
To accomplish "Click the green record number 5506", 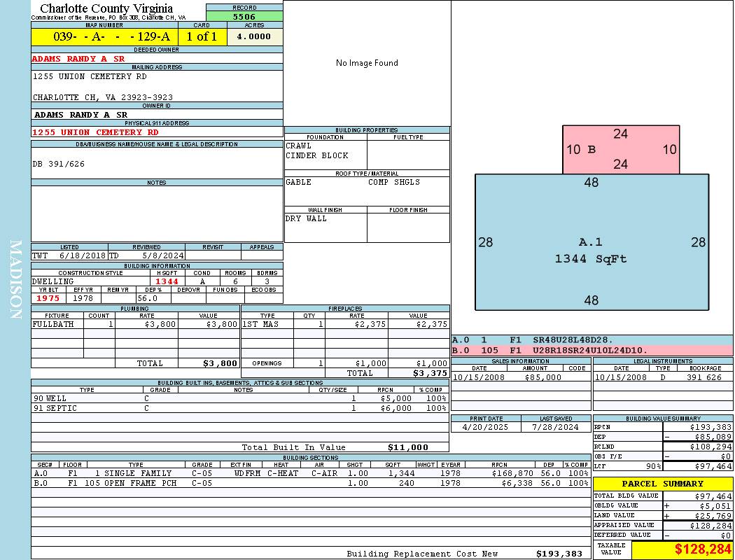I will [x=244, y=16].
